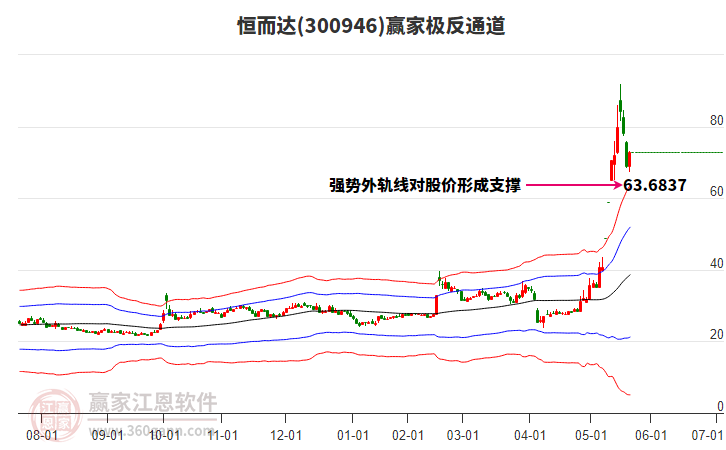Click the y-axis label 0
This screenshot has width=726, height=450.
click(720, 406)
